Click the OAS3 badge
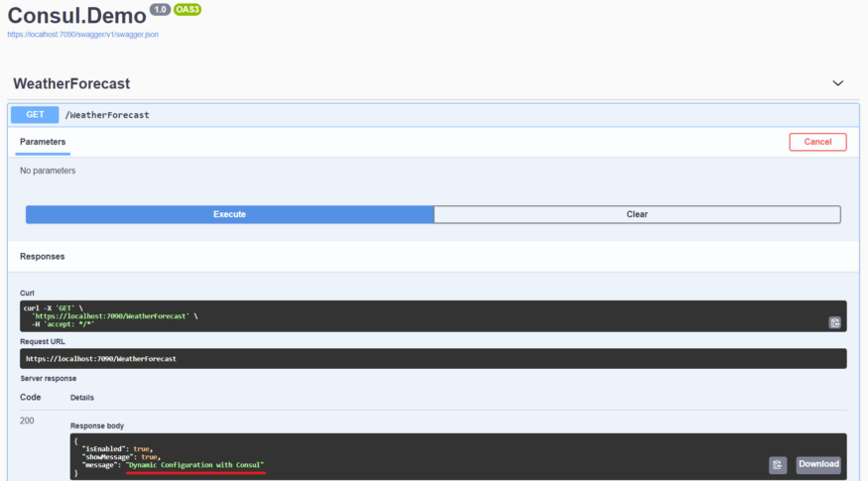 [x=187, y=9]
